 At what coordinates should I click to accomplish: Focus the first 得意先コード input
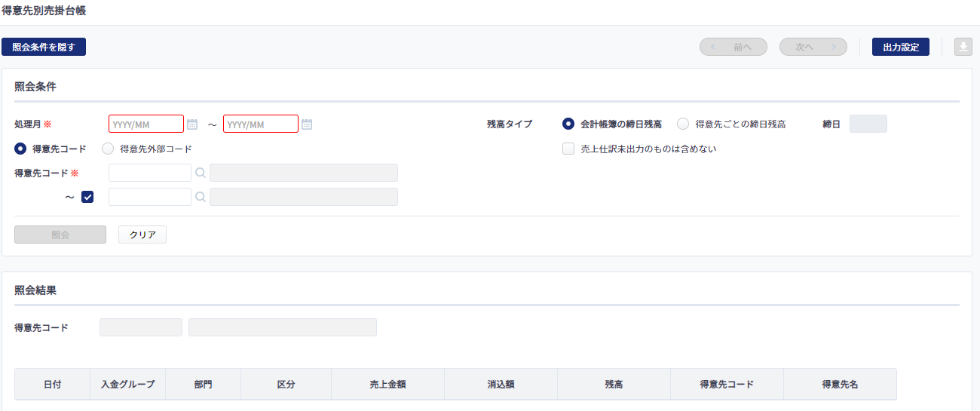click(150, 173)
